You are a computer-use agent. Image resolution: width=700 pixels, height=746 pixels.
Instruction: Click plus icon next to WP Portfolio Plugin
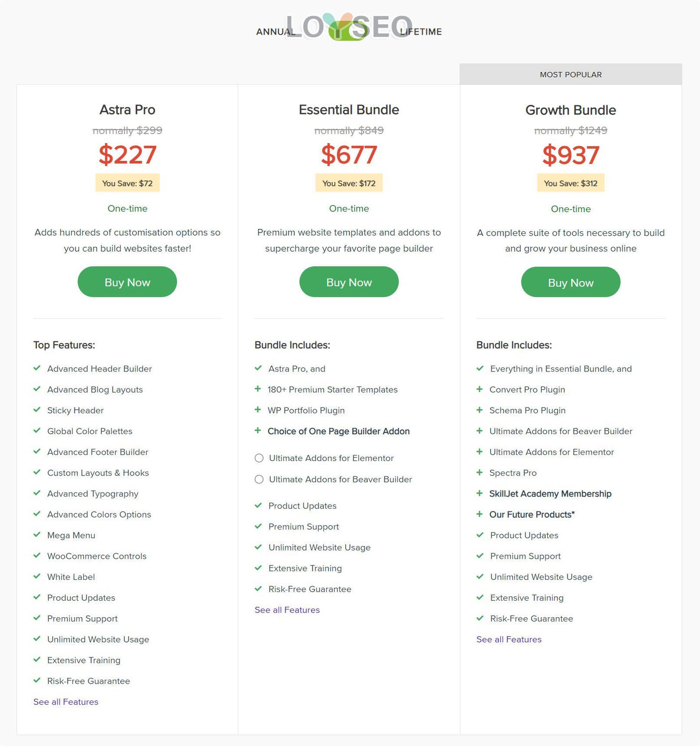pos(258,410)
